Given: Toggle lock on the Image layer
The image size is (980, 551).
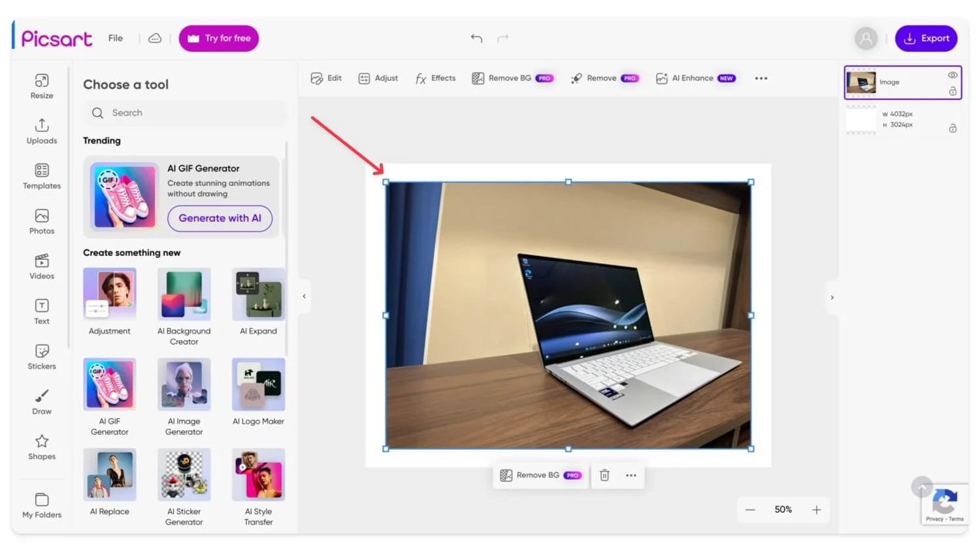Looking at the screenshot, I should pos(953,91).
